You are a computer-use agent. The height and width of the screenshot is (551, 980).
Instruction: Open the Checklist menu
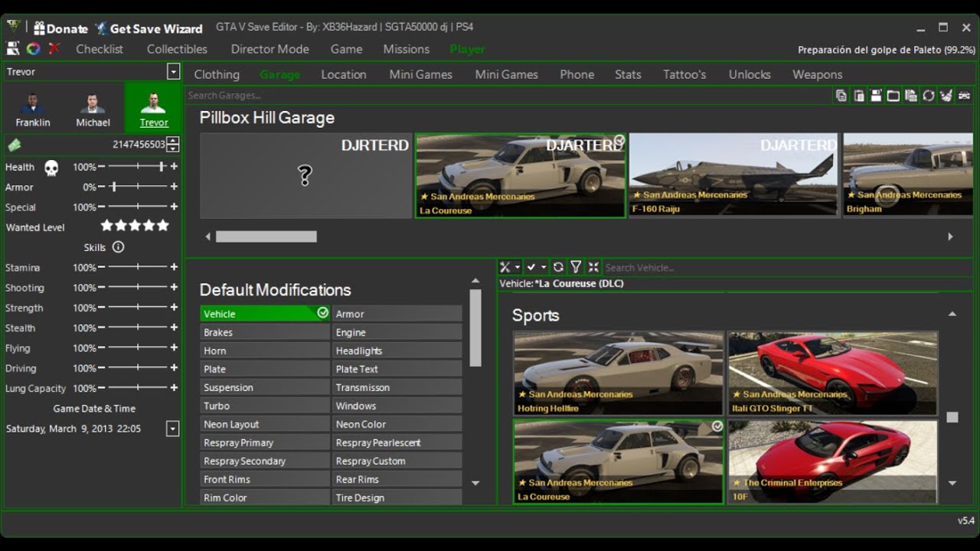pos(100,49)
